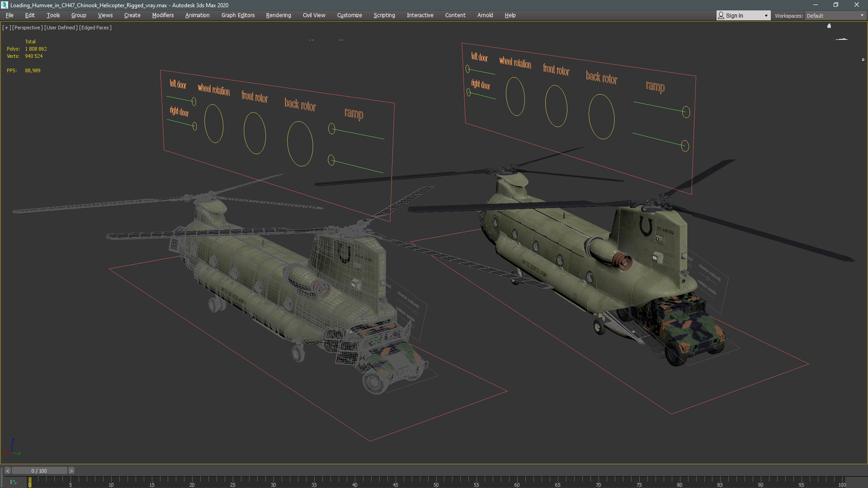Select wheel rotation circle on wireframe rig panel
The width and height of the screenshot is (868, 488).
coord(214,124)
